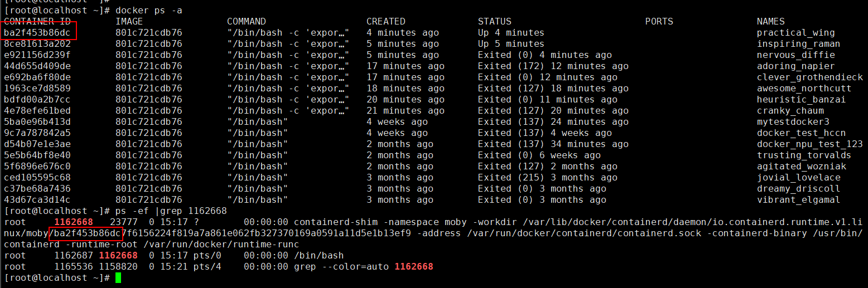Image resolution: width=868 pixels, height=288 pixels.
Task: Click the container ID 44d655d409de
Action: tap(37, 66)
